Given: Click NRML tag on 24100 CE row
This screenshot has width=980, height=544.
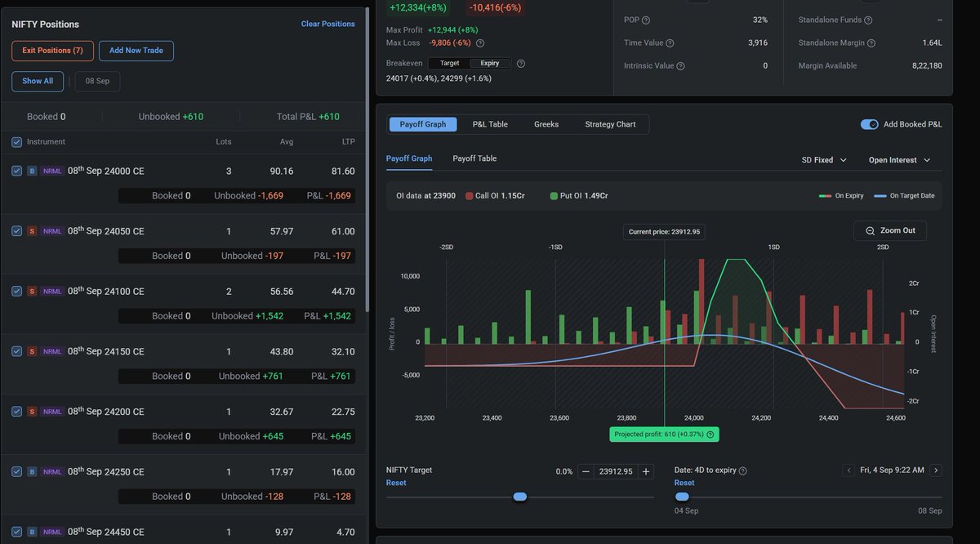Looking at the screenshot, I should [x=52, y=292].
